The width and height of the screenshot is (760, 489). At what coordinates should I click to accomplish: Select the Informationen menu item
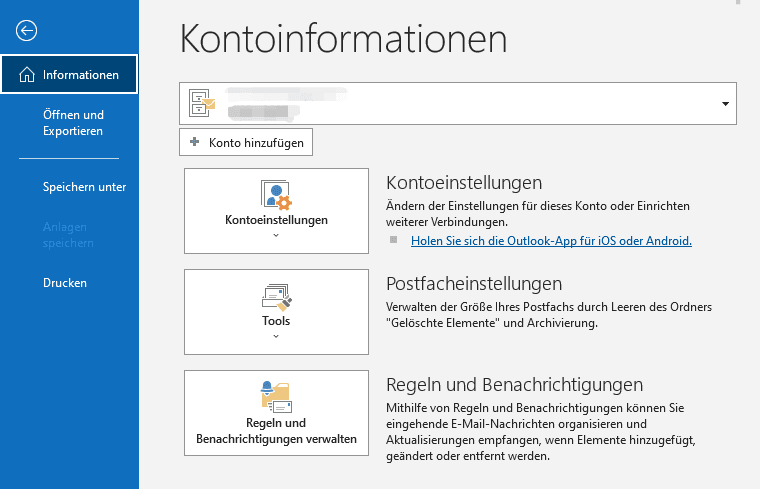80,75
